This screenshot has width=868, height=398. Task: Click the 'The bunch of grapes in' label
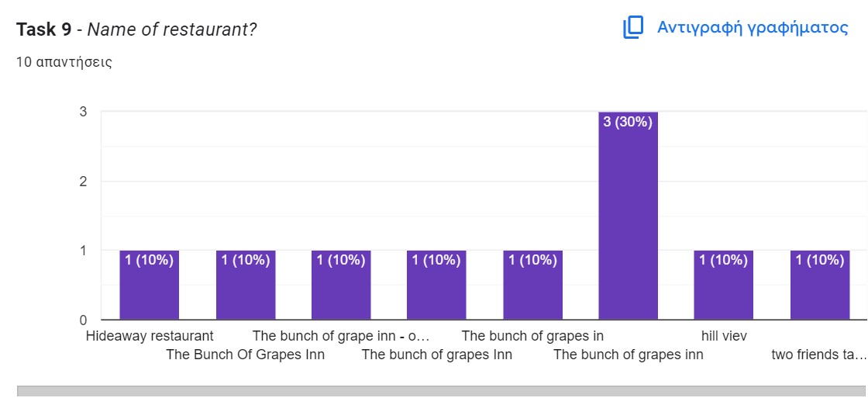532,336
